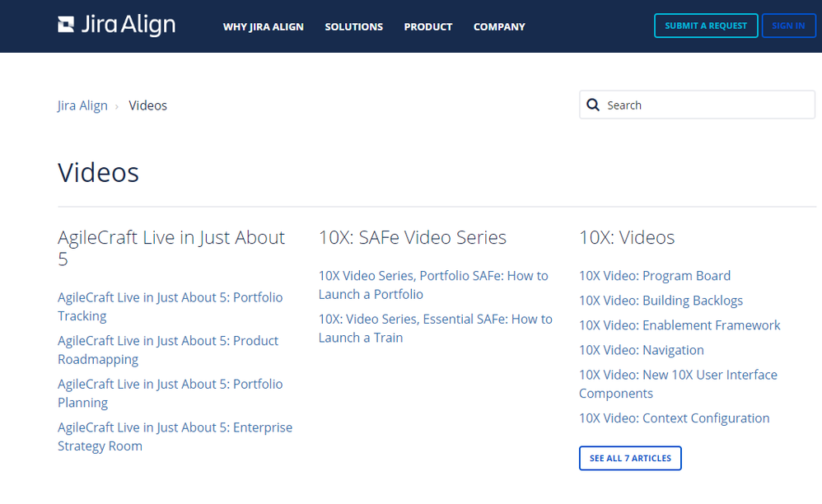Click SUBMIT A REQUEST
This screenshot has width=822, height=504.
(706, 26)
